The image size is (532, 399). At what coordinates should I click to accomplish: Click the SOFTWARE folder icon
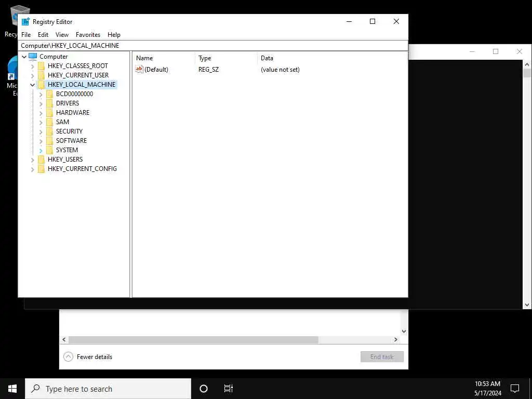click(49, 140)
